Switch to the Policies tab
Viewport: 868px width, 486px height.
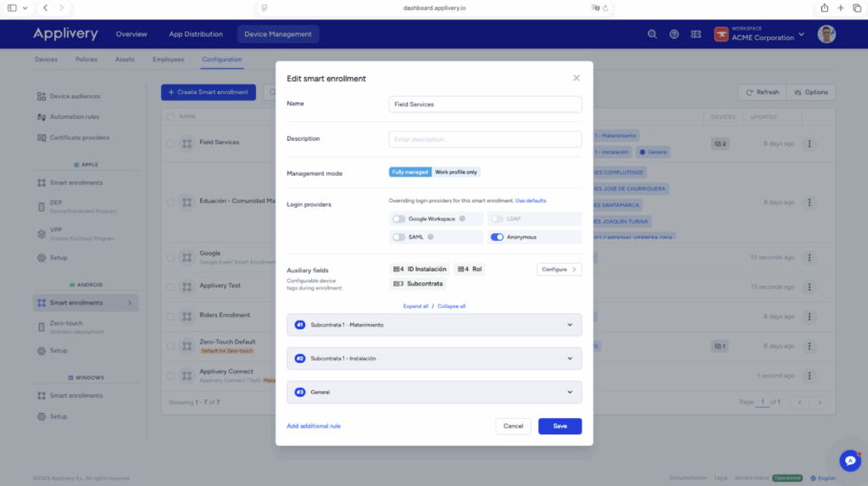[86, 59]
